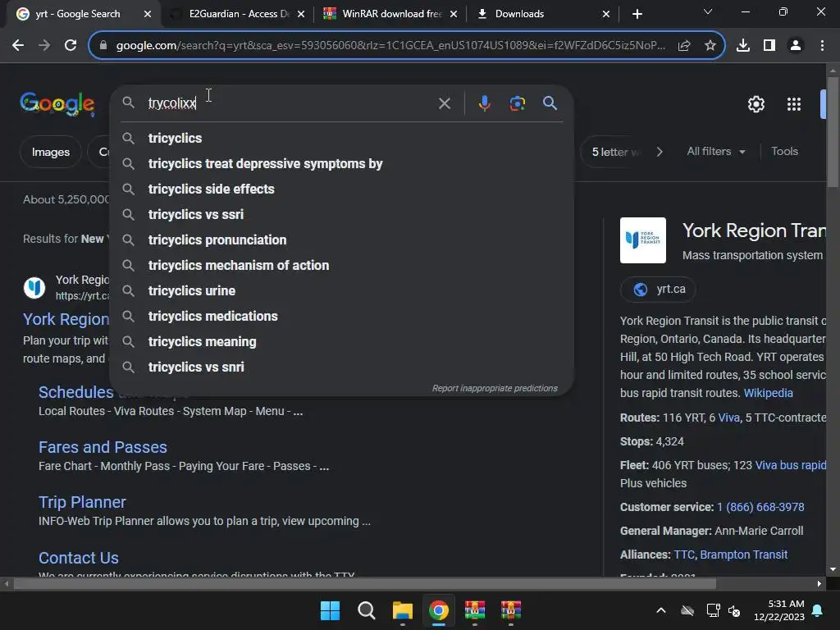Click Report inappropriate predictions
840x630 pixels.
coord(495,388)
